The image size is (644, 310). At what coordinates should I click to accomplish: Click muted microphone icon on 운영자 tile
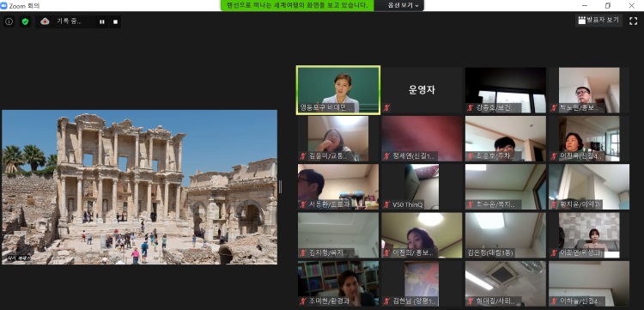coord(386,108)
